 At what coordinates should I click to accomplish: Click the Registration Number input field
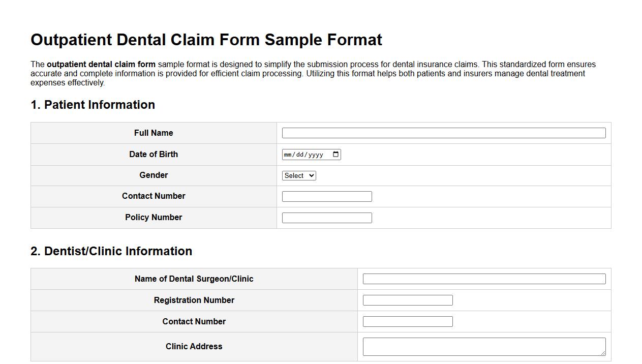point(407,300)
